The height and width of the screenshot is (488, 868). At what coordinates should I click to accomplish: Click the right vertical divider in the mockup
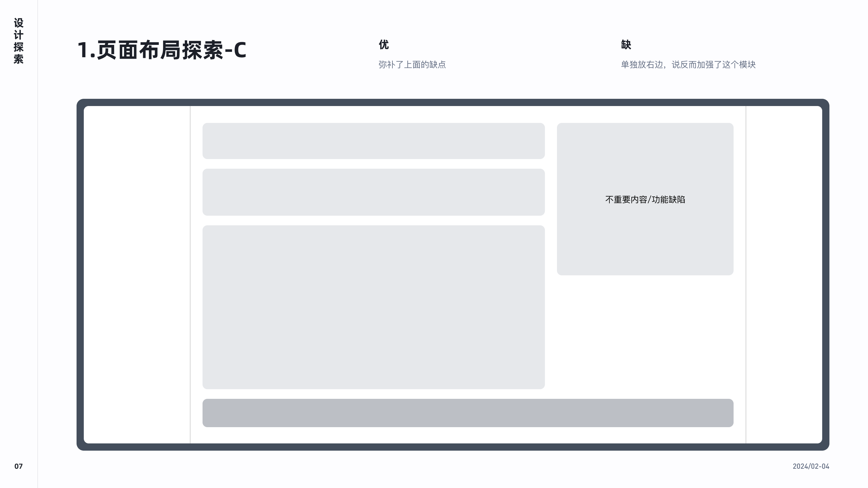coord(746,274)
